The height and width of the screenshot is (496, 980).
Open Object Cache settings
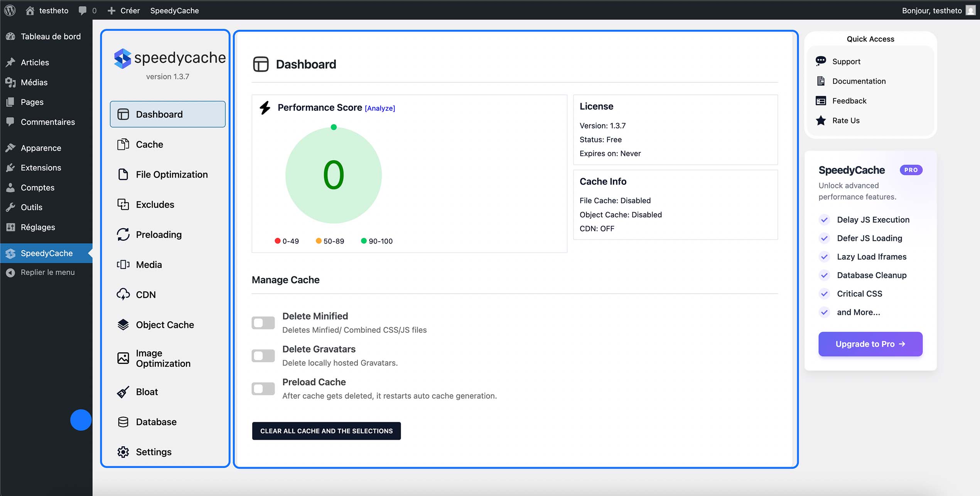pos(165,325)
